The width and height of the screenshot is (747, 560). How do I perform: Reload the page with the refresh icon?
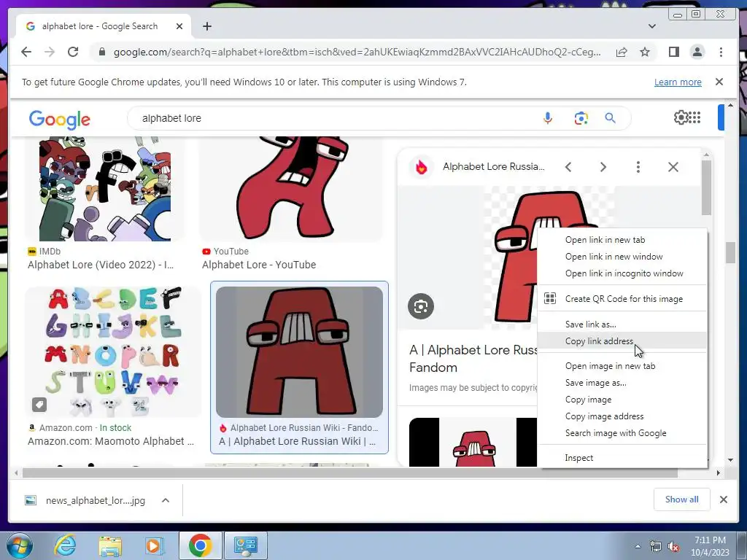tap(73, 52)
